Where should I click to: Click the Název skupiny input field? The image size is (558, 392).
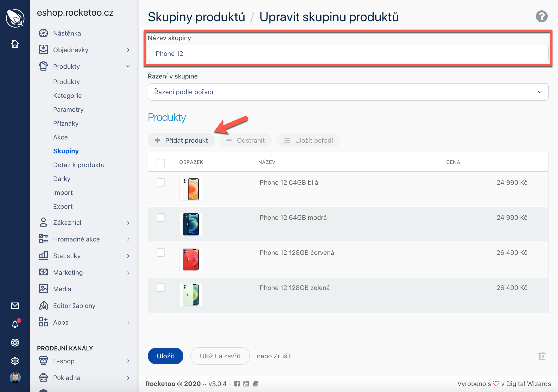point(348,54)
